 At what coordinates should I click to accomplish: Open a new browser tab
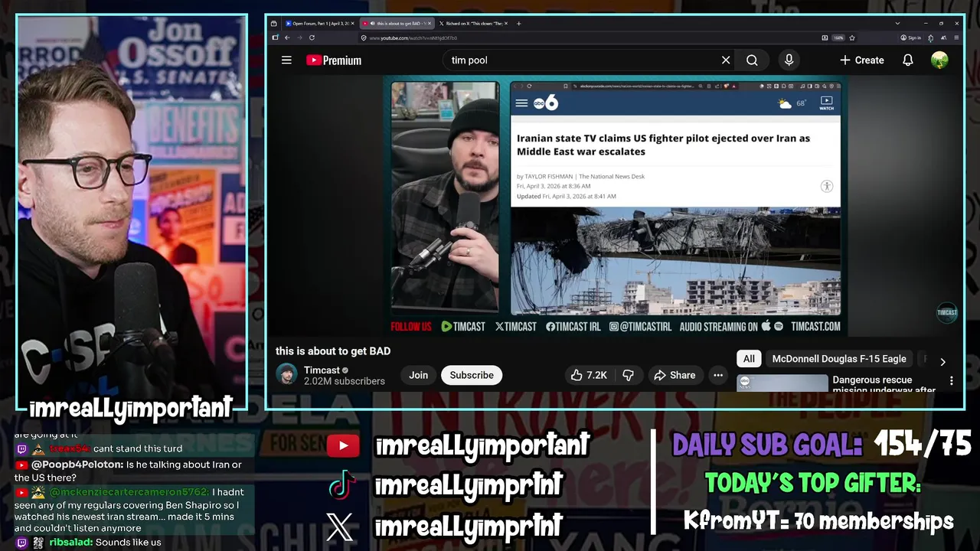518,24
